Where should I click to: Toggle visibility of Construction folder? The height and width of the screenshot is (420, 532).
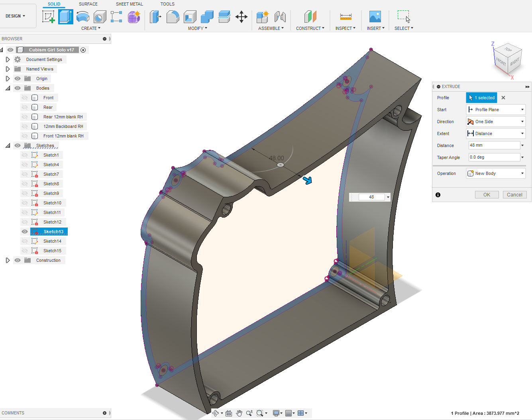pyautogui.click(x=18, y=260)
